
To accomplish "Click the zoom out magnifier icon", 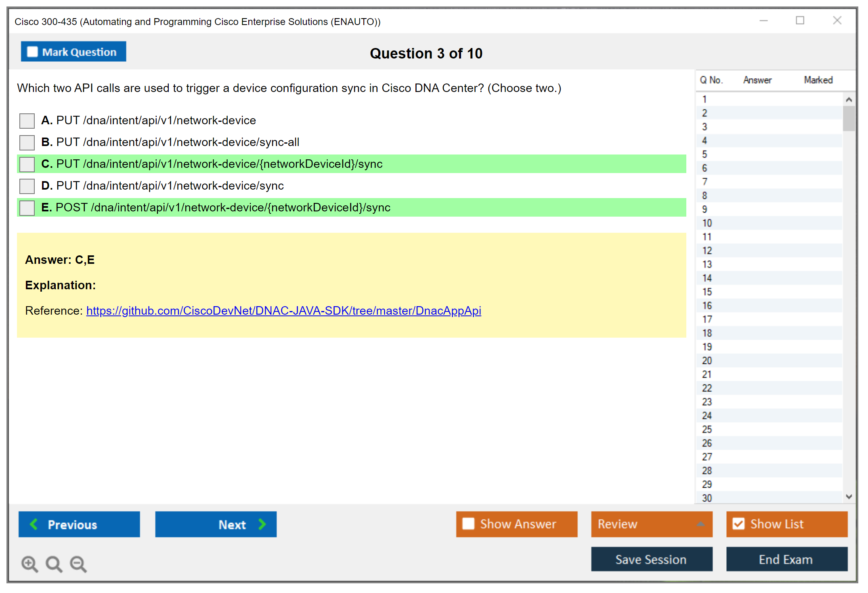I will tap(78, 564).
